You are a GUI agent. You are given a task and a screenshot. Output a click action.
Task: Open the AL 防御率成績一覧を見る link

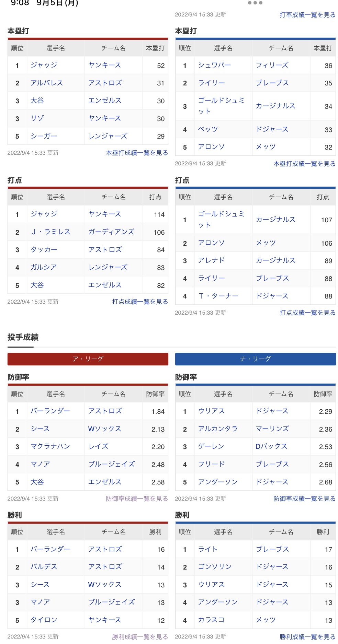coord(137,499)
